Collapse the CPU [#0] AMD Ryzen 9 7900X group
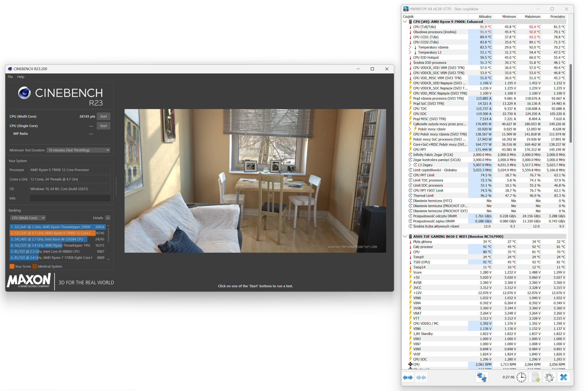This screenshot has height=391, width=588. click(x=405, y=22)
